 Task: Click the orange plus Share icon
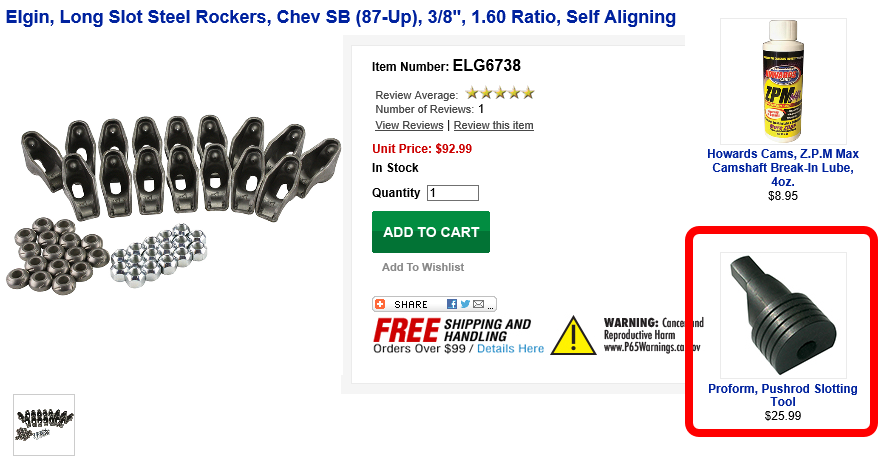(380, 304)
